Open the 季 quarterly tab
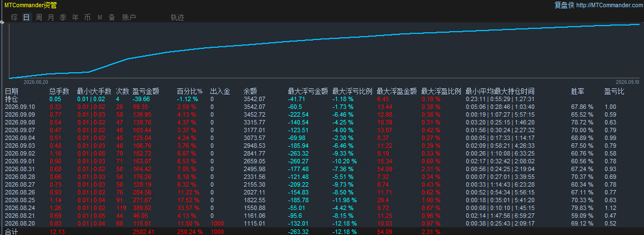644x235 pixels. coord(63,17)
